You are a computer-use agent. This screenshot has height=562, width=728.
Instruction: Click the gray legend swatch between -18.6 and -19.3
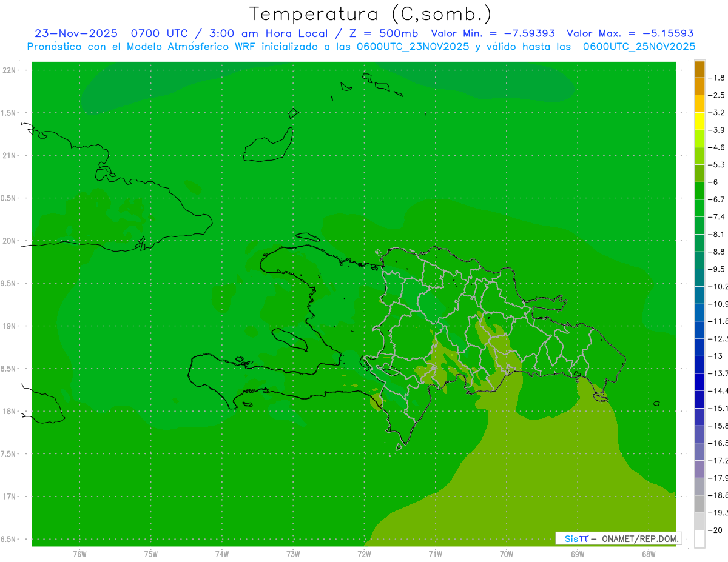[699, 504]
